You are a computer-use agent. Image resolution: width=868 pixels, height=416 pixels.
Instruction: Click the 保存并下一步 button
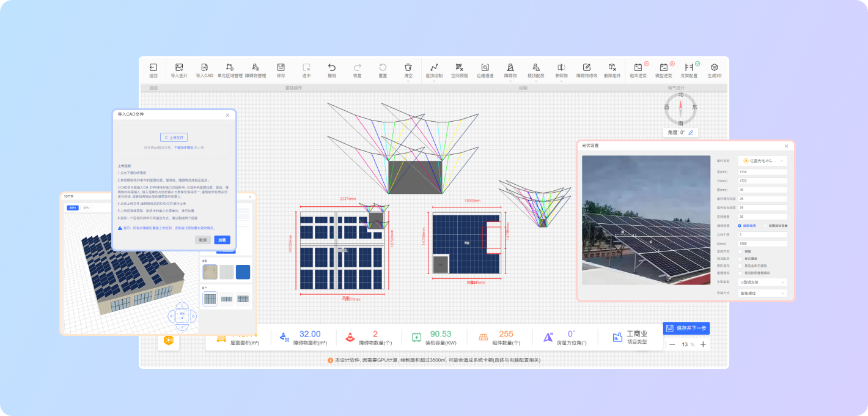coord(686,329)
